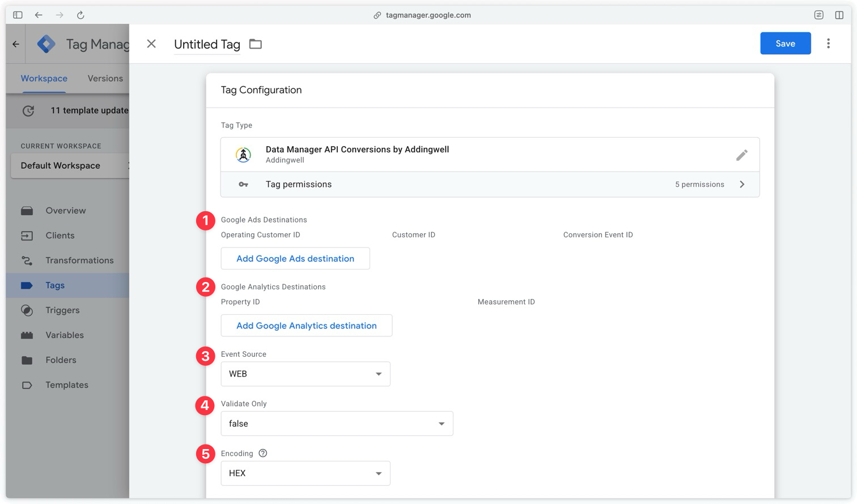Open Templates in the sidebar
Screen dimensions: 857x504
[67, 385]
